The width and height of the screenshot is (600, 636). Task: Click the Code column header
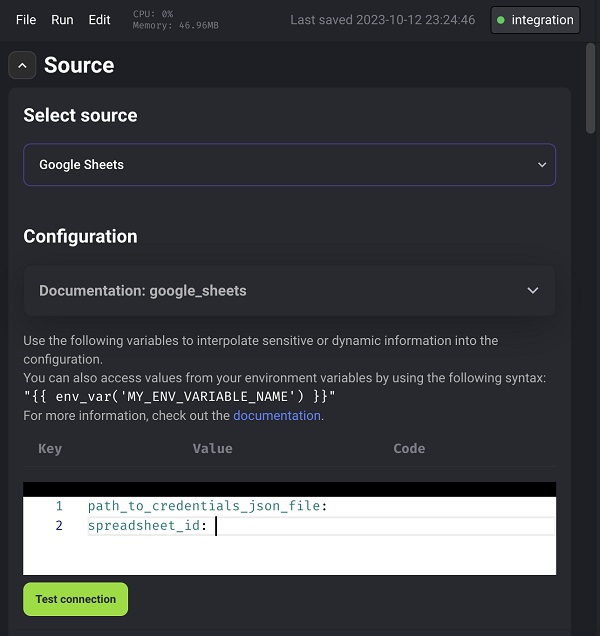pos(409,449)
